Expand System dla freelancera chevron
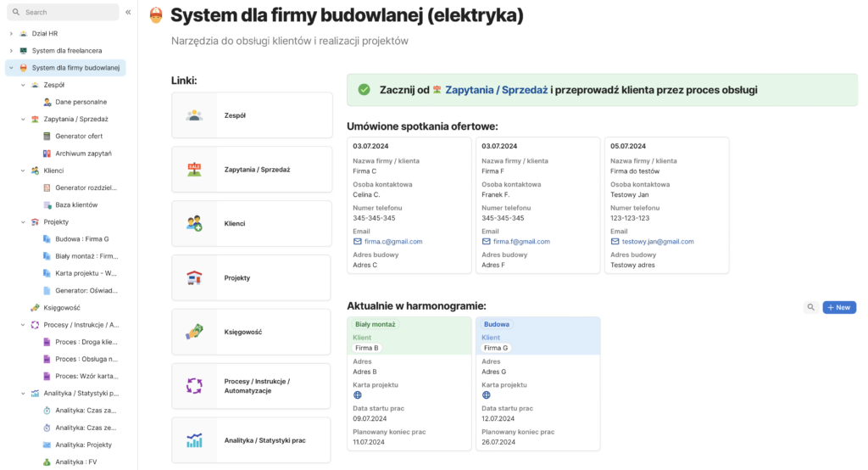 pos(11,50)
